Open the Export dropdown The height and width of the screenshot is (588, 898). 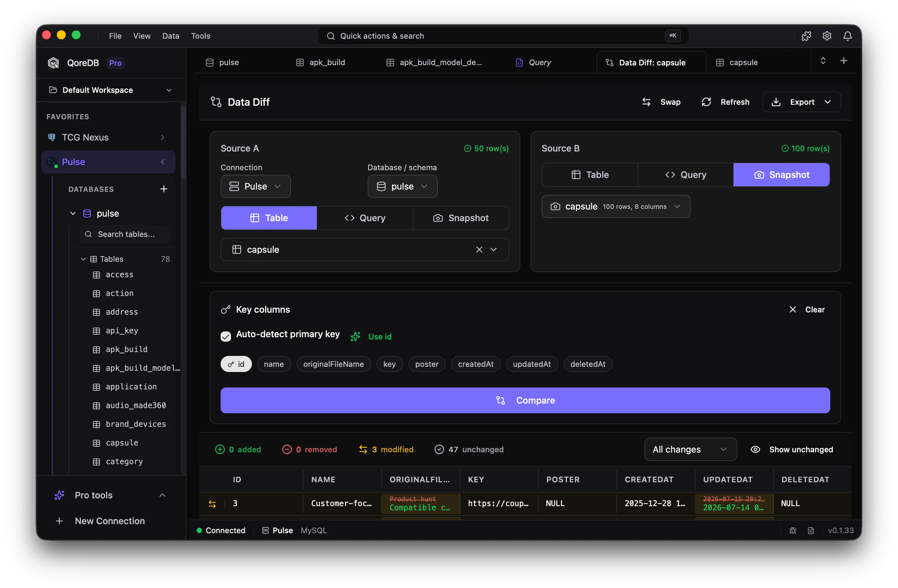[802, 102]
